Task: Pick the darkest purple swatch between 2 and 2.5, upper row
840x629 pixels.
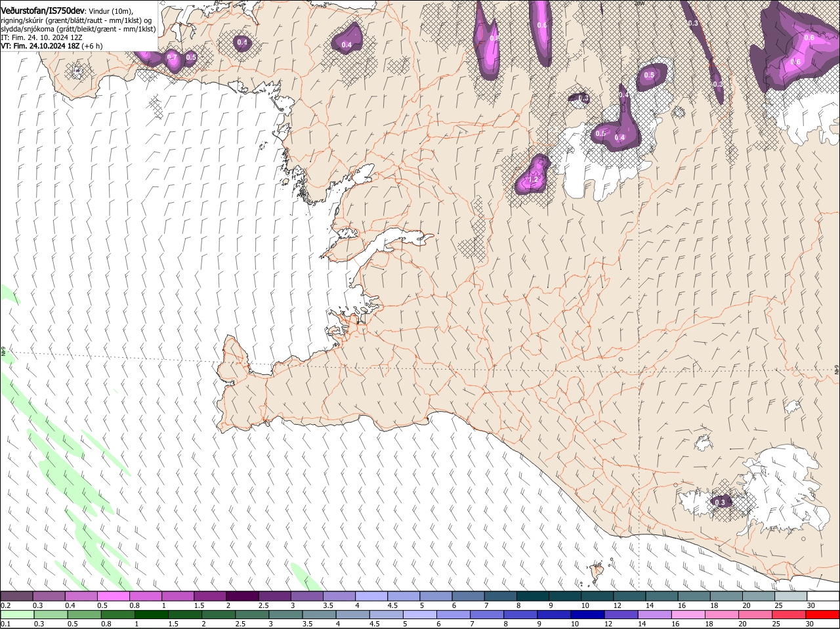Action: click(x=242, y=596)
